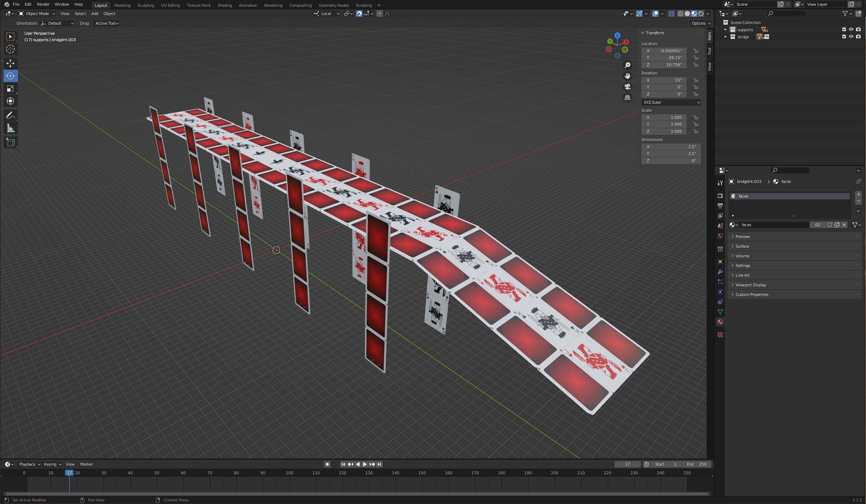
Task: Select the Annotate tool
Action: coord(10,115)
